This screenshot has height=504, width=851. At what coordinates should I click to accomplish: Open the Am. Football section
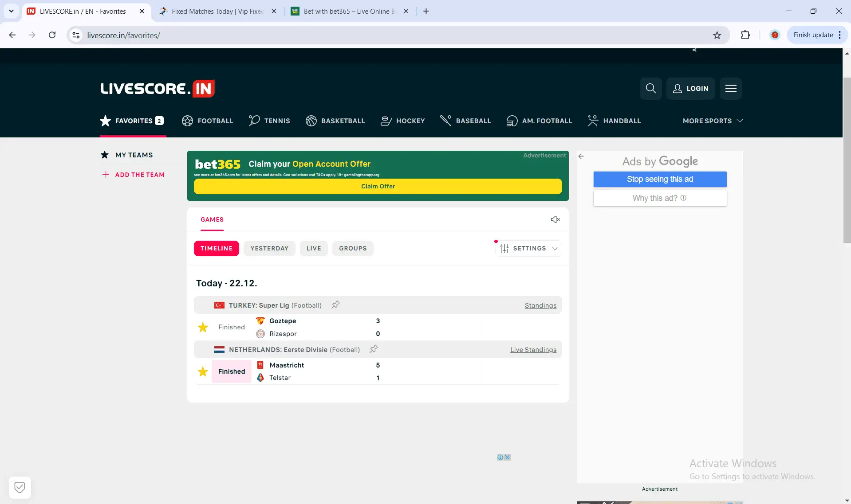click(539, 121)
